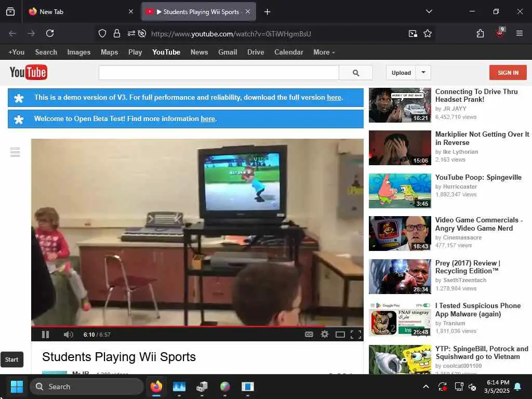Open Connecting To Drive Thru Headset Prank video
The image size is (532, 399).
476,96
